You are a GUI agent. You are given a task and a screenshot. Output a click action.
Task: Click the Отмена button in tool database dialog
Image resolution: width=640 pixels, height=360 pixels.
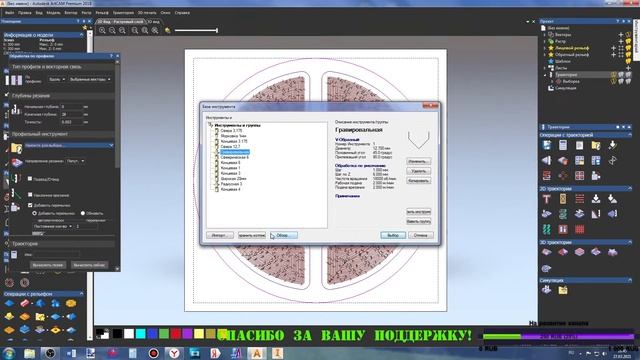[x=420, y=236]
